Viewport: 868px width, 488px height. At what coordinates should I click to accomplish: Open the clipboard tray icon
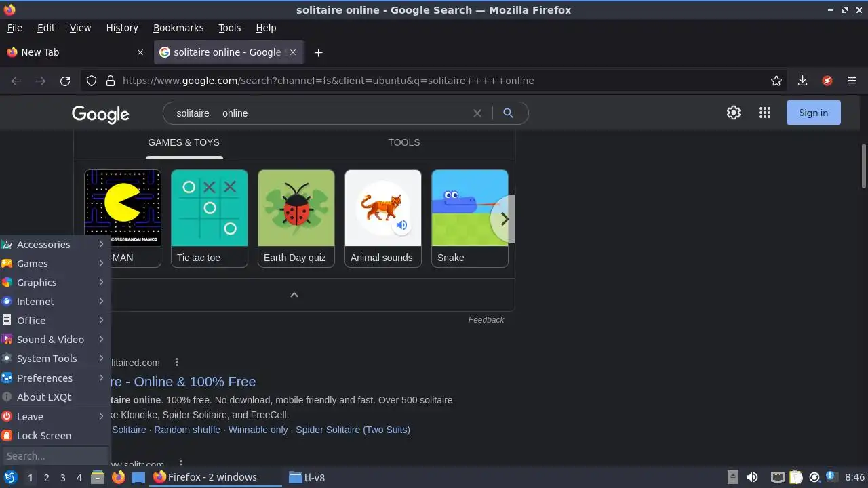point(796,478)
